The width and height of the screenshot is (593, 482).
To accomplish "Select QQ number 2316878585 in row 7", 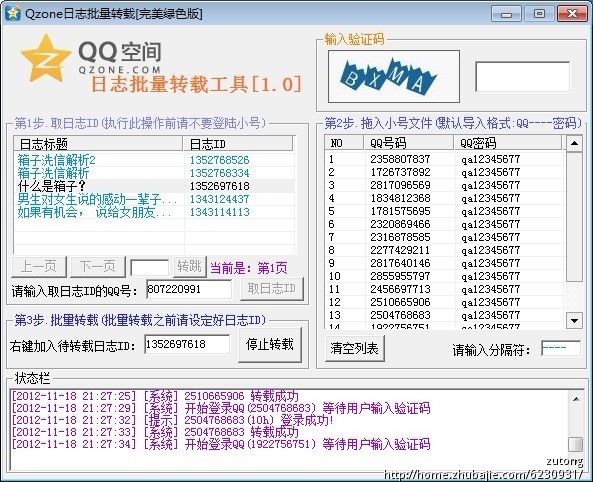I will pos(400,237).
